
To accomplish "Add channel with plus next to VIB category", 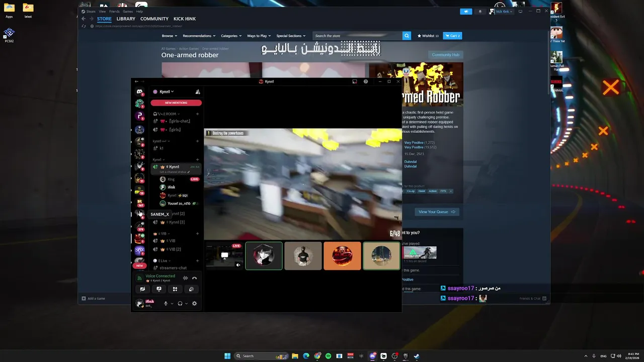I will (197, 234).
